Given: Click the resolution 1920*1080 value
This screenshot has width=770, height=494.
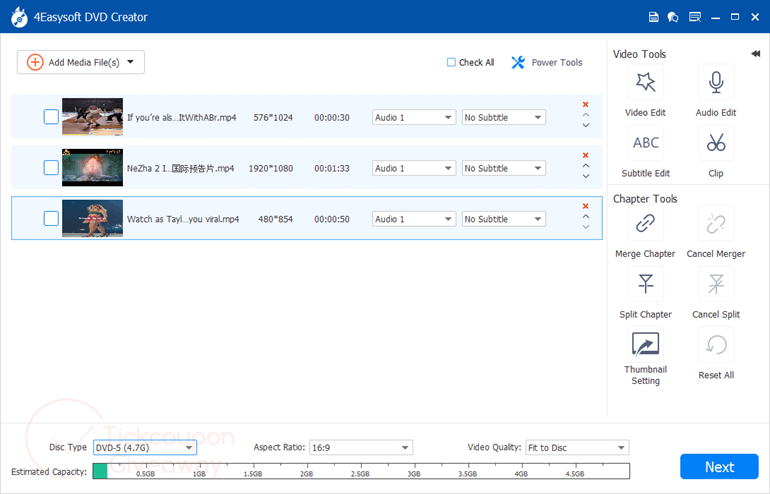Looking at the screenshot, I should click(x=271, y=168).
